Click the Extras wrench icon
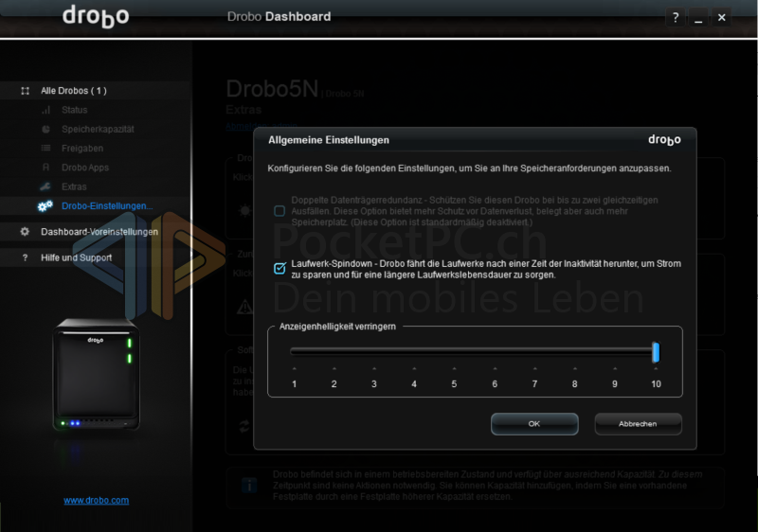This screenshot has height=532, width=758. coord(45,186)
